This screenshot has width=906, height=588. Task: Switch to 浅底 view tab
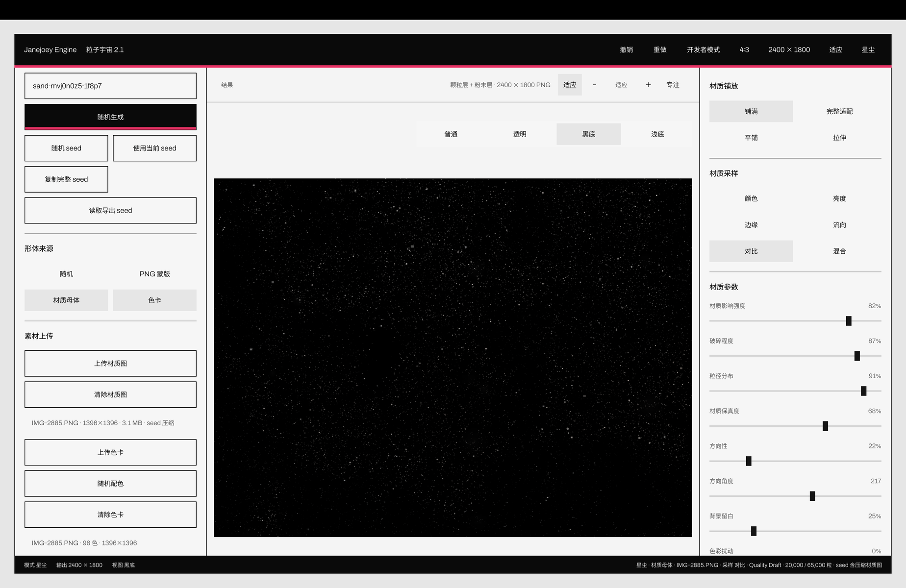pyautogui.click(x=657, y=134)
